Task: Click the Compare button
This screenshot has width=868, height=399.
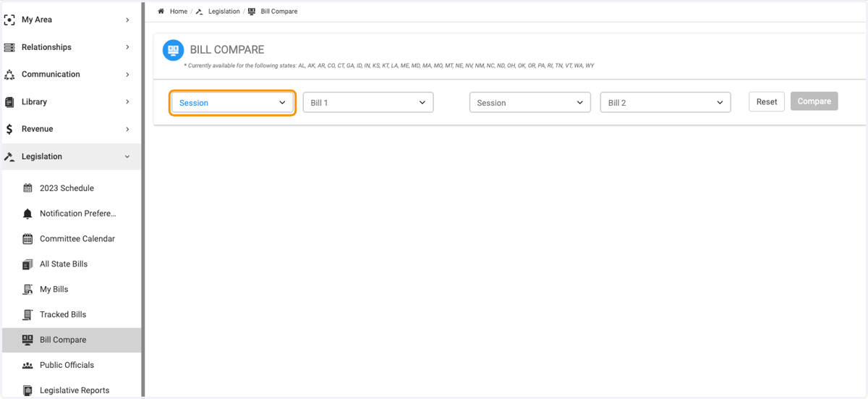Action: [x=814, y=101]
